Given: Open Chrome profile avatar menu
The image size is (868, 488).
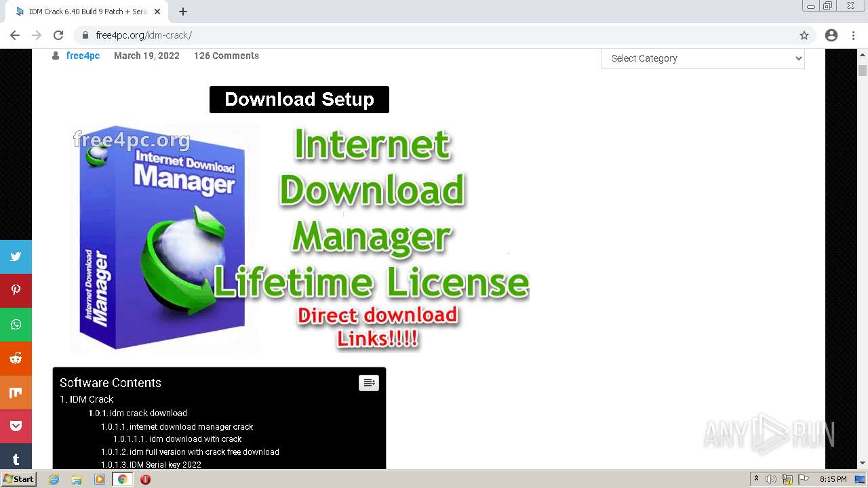Looking at the screenshot, I should (831, 35).
